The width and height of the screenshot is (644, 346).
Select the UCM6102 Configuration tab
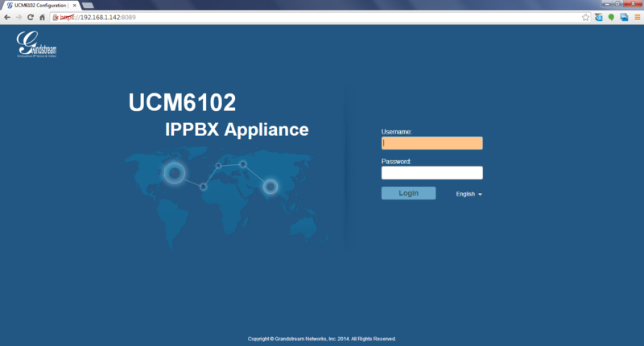pyautogui.click(x=36, y=5)
